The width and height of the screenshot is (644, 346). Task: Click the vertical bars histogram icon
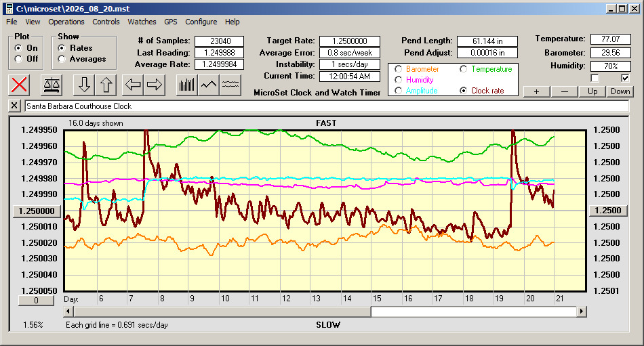[x=187, y=85]
